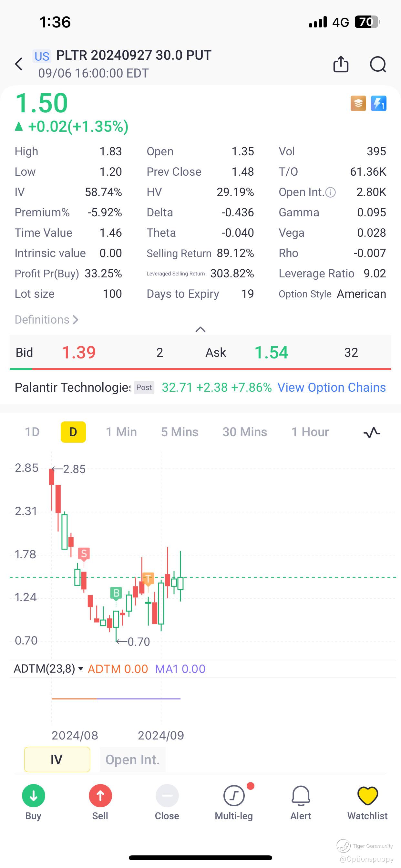401x868 pixels.
Task: Tap the back arrow icon
Action: (x=19, y=64)
